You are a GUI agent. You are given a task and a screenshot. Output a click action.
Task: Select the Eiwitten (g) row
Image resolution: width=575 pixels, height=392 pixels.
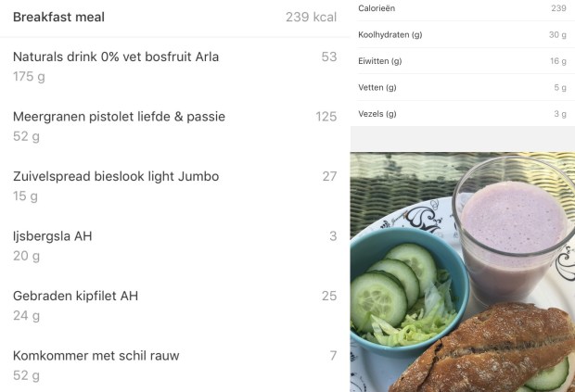click(x=463, y=61)
